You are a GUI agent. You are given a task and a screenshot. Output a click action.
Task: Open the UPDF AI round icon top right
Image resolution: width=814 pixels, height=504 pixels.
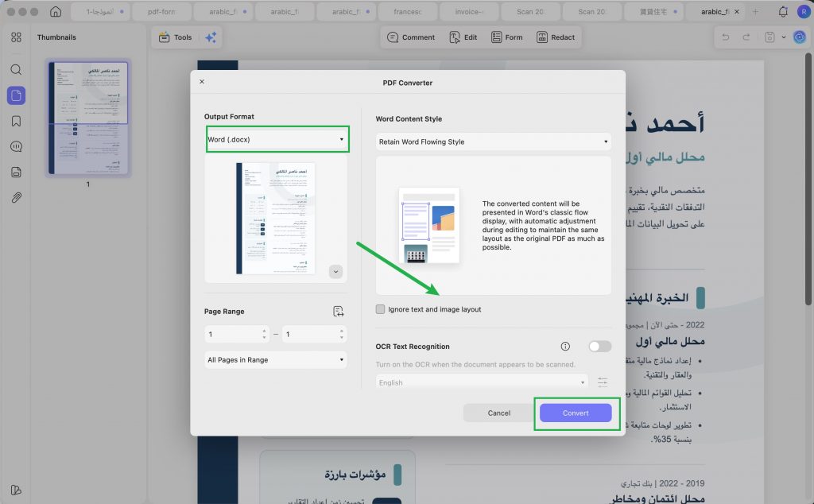click(x=800, y=37)
